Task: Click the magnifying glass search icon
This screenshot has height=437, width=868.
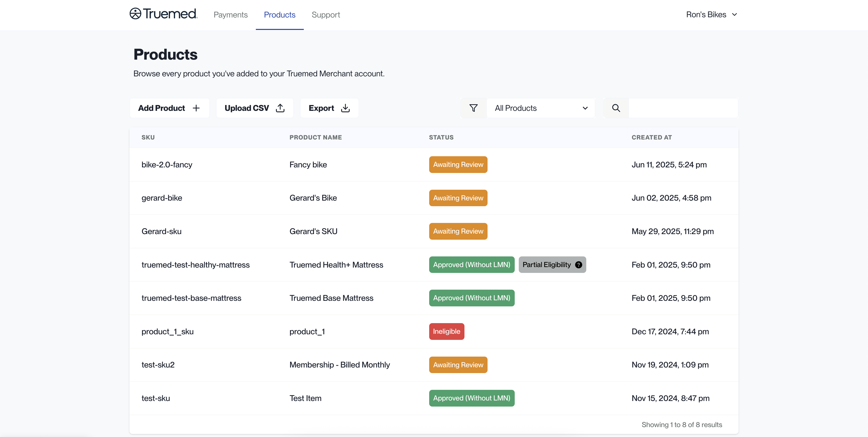Action: coord(616,108)
